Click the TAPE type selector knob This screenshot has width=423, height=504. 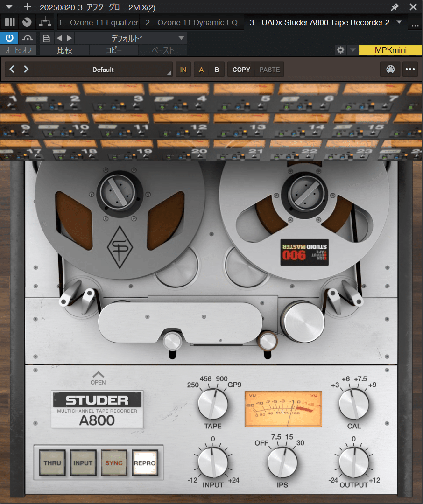click(212, 404)
